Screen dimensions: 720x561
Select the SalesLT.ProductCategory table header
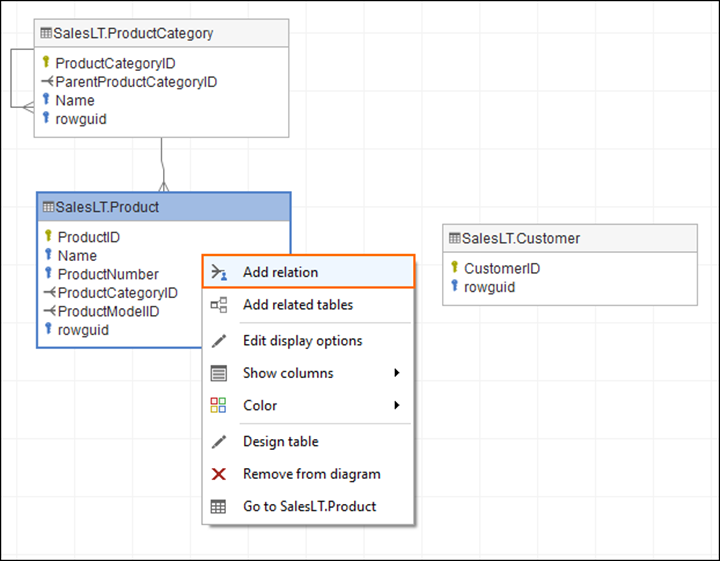pos(134,33)
